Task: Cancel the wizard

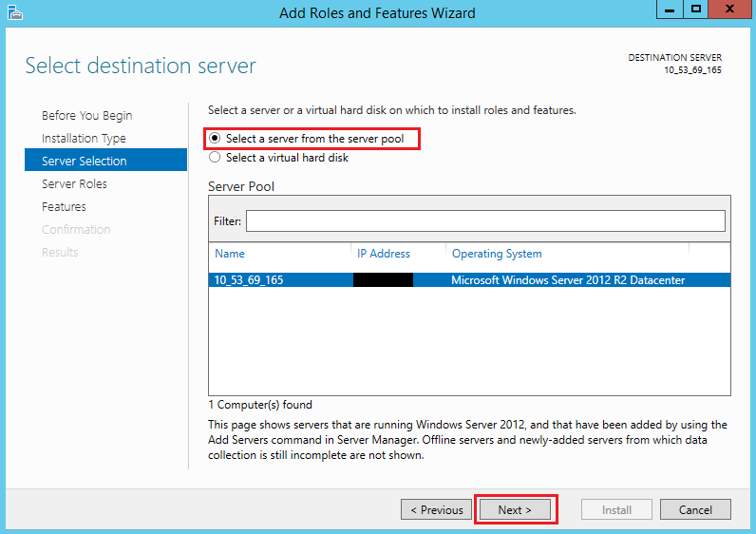Action: coord(695,509)
